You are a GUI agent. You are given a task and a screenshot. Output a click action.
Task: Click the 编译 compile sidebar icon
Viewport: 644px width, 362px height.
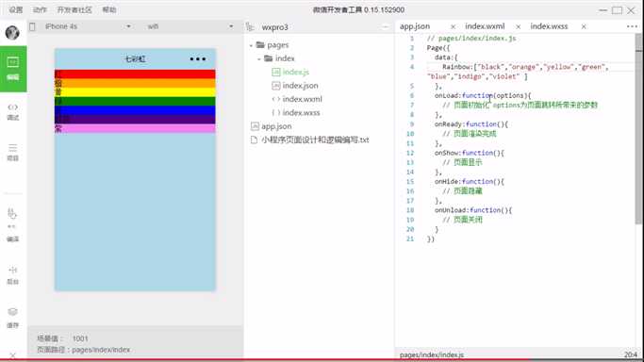point(13,225)
